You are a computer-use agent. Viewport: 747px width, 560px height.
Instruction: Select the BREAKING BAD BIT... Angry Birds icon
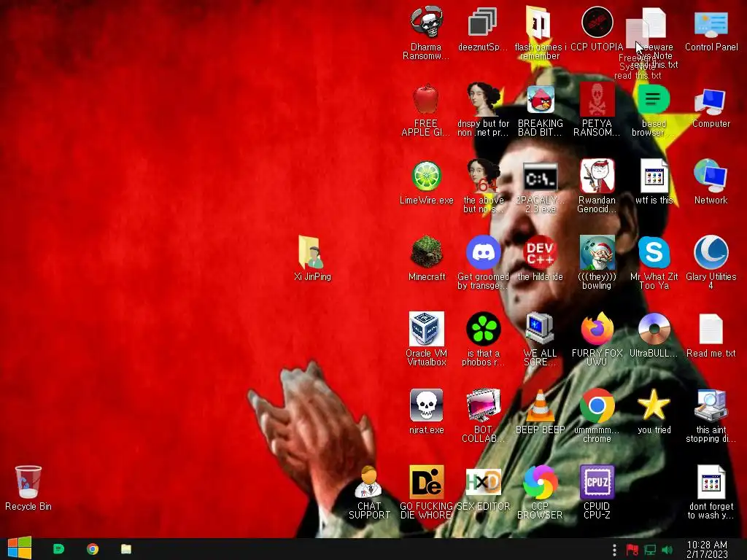(541, 99)
